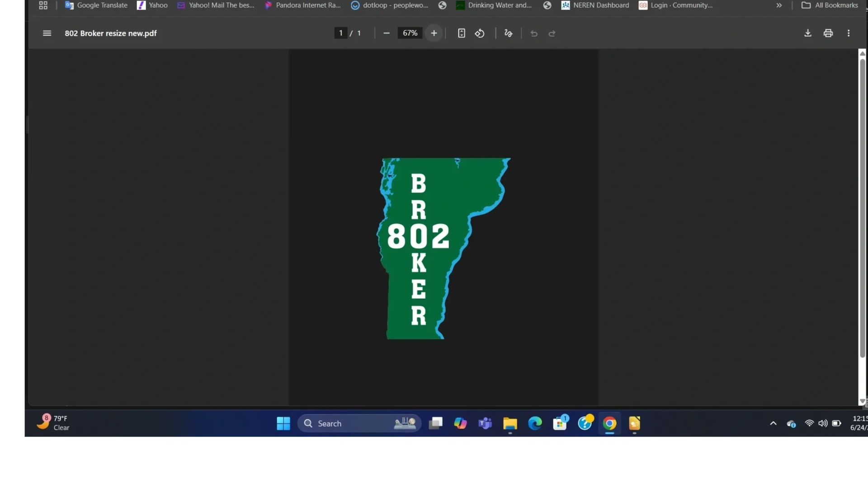Image resolution: width=868 pixels, height=488 pixels.
Task: Open the weather widget showing 79°F
Action: (53, 423)
